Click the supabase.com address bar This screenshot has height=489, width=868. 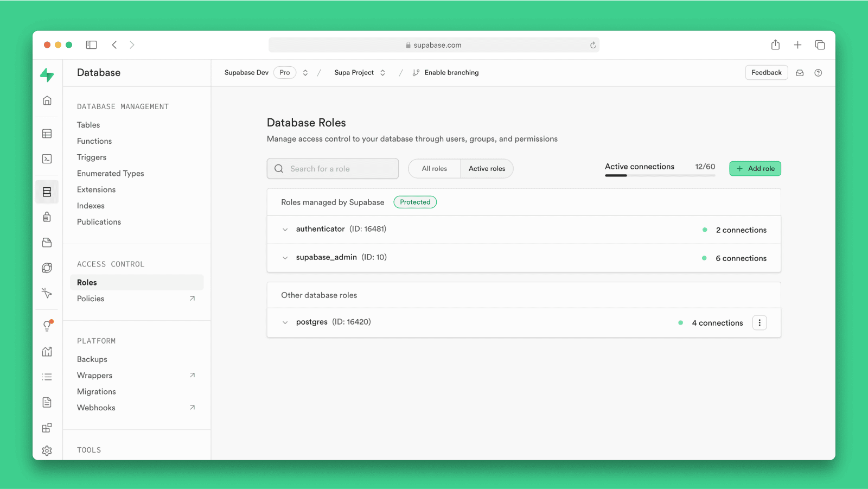click(434, 45)
